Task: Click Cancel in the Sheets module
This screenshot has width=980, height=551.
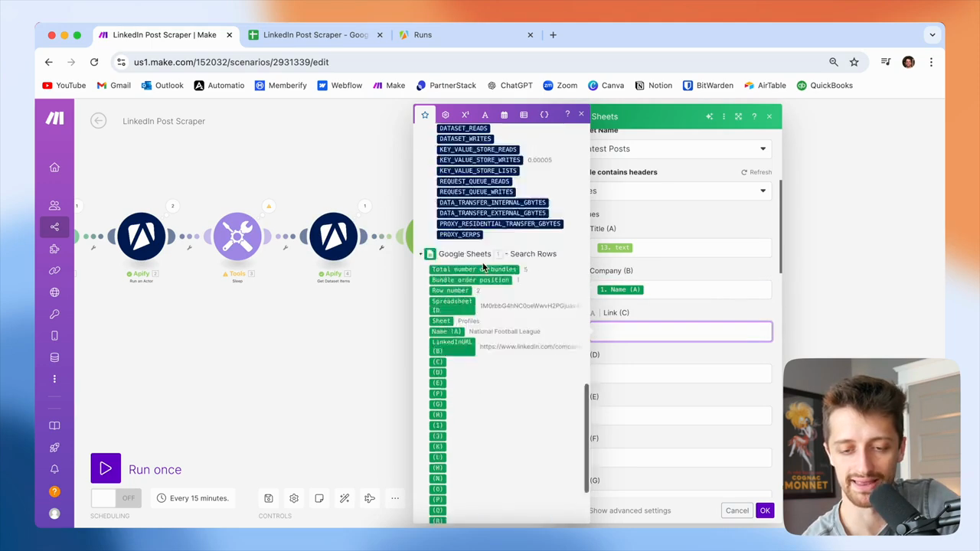Action: coord(737,510)
